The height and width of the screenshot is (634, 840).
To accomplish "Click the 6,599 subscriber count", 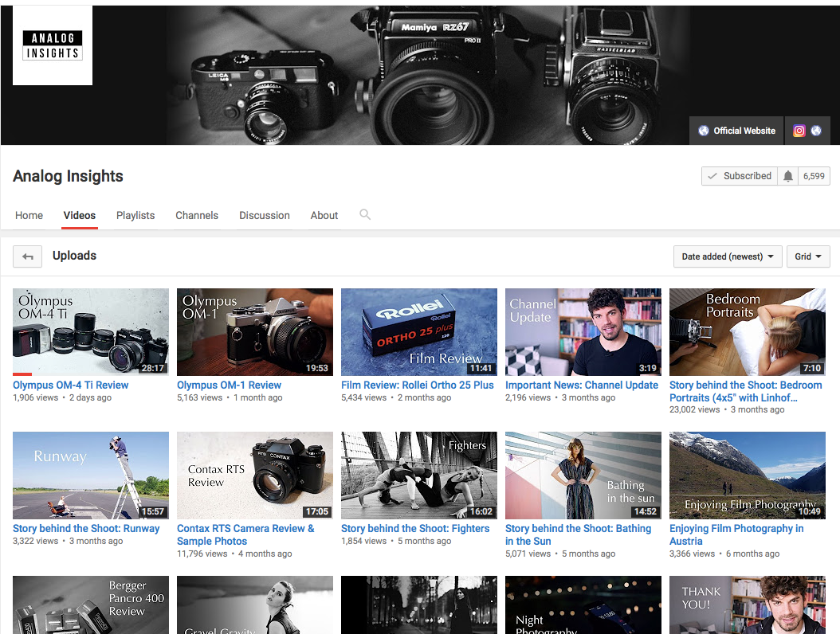I will tap(814, 176).
